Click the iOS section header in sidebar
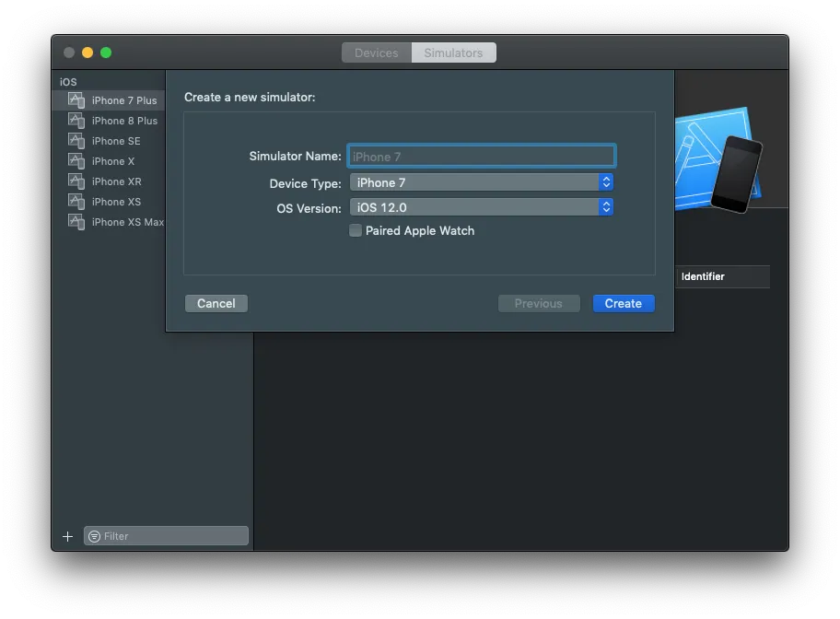The height and width of the screenshot is (619, 840). [68, 82]
